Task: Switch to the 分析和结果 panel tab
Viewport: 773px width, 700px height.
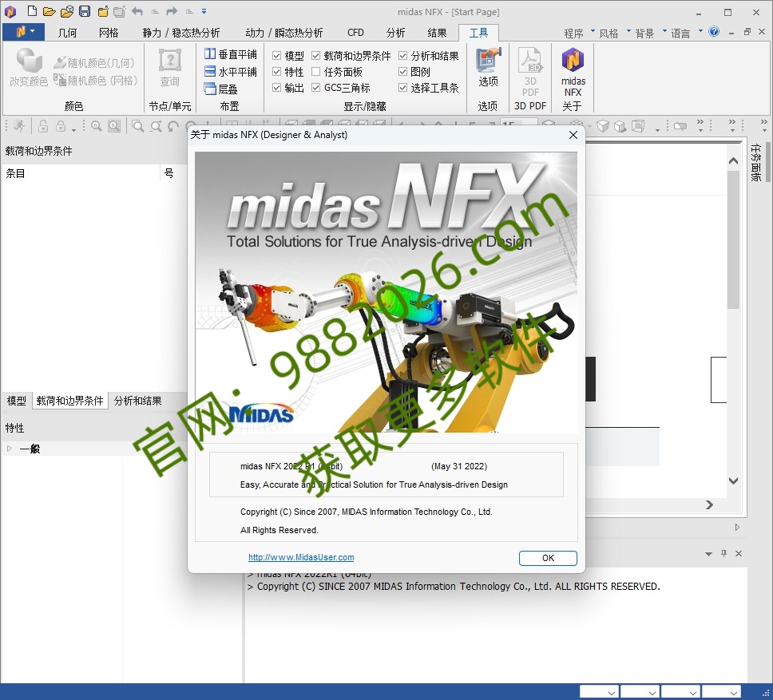Action: click(x=137, y=401)
